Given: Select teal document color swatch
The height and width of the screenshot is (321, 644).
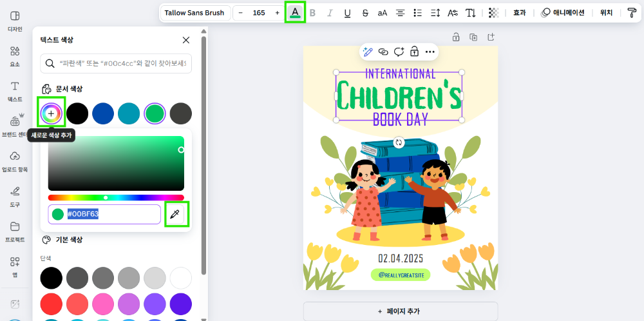Looking at the screenshot, I should point(129,113).
